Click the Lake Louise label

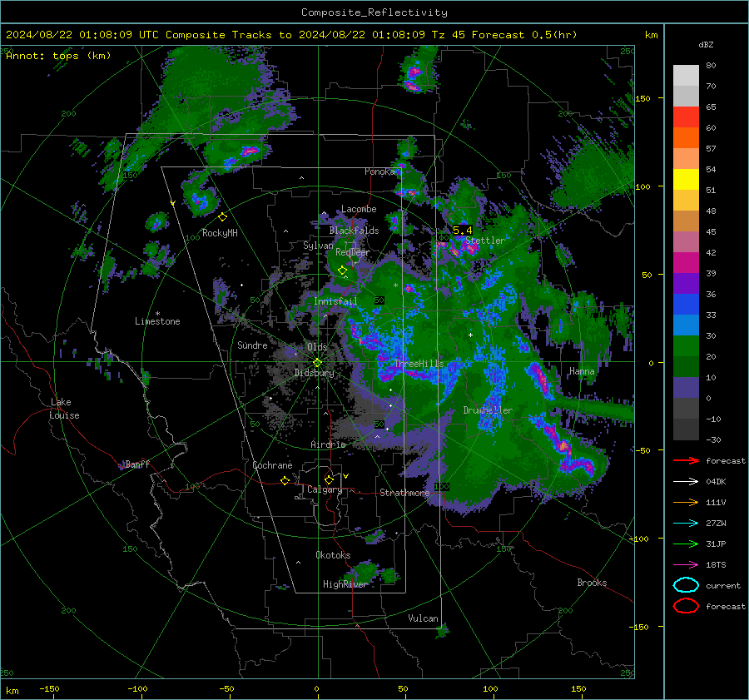[65, 409]
